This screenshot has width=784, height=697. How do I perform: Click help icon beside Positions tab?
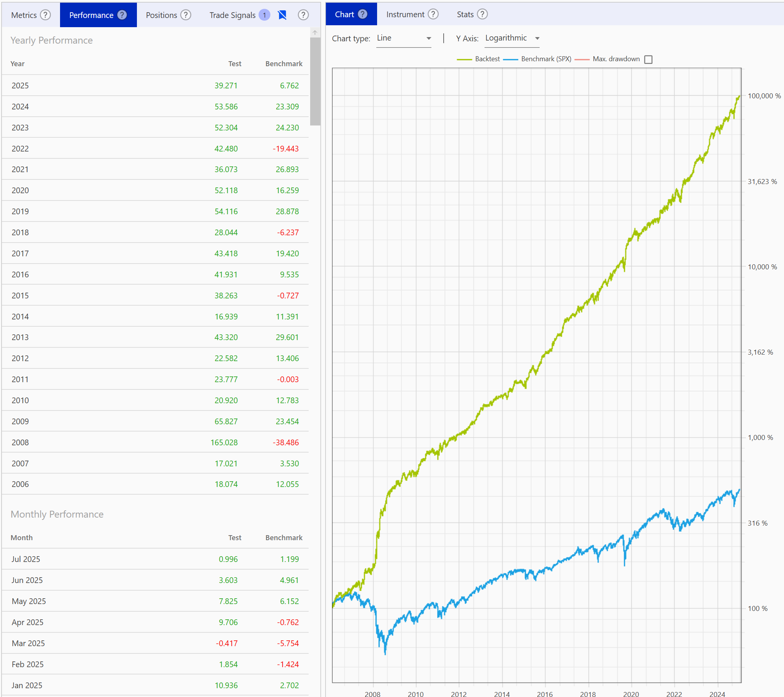pos(185,15)
